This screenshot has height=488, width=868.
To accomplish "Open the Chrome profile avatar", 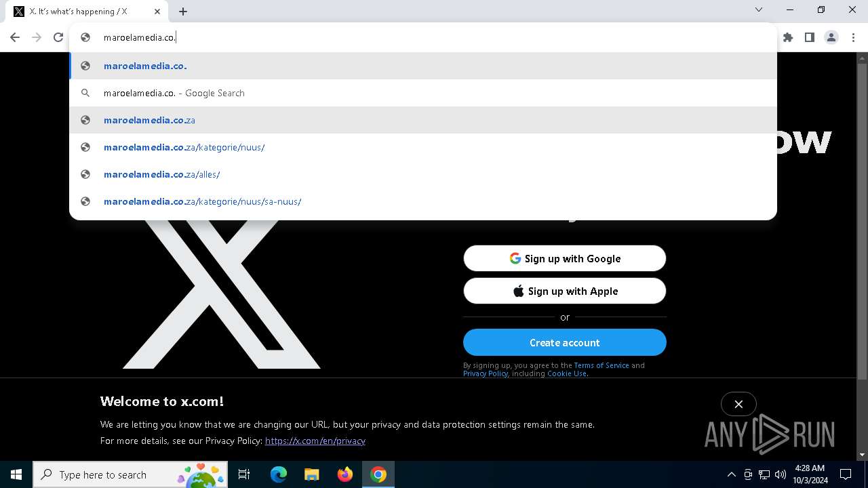I will (x=831, y=37).
